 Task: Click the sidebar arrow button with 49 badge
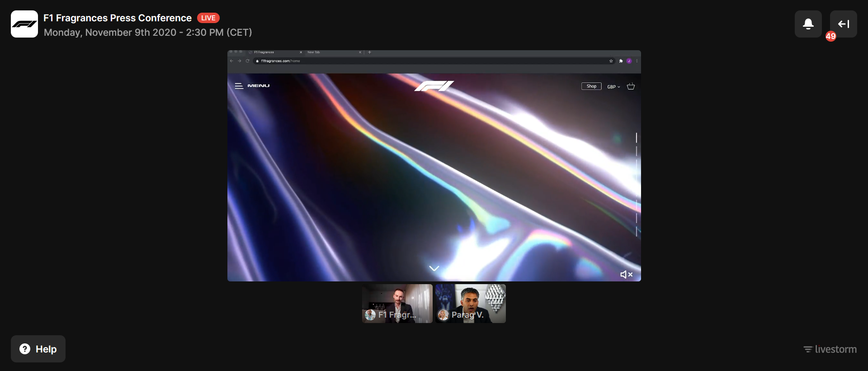pos(844,24)
